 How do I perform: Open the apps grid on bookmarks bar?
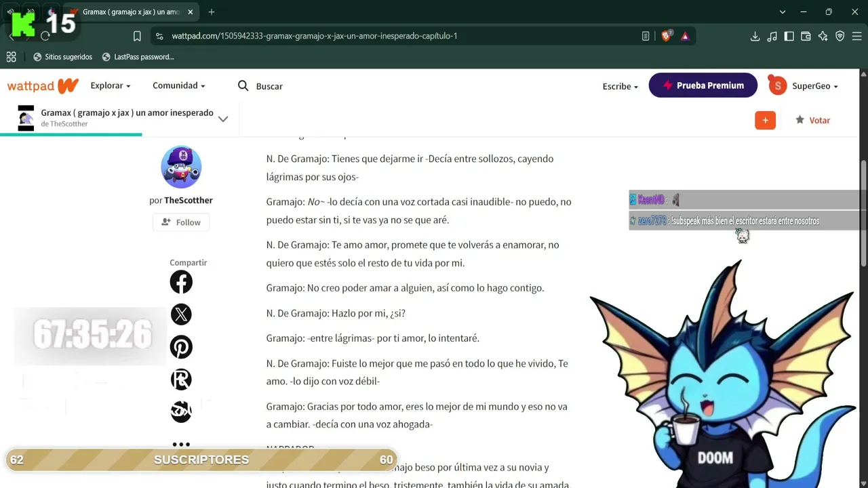(11, 57)
